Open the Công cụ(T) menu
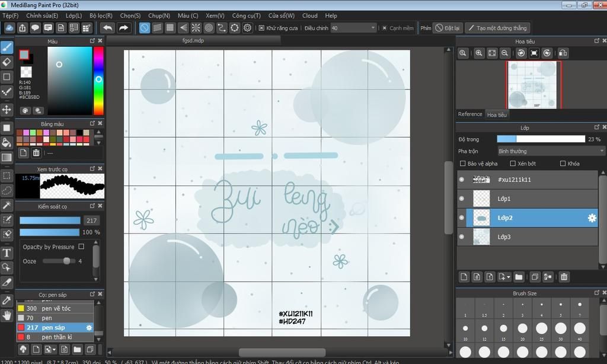Viewport: 607px width, 364px height. coord(246,15)
